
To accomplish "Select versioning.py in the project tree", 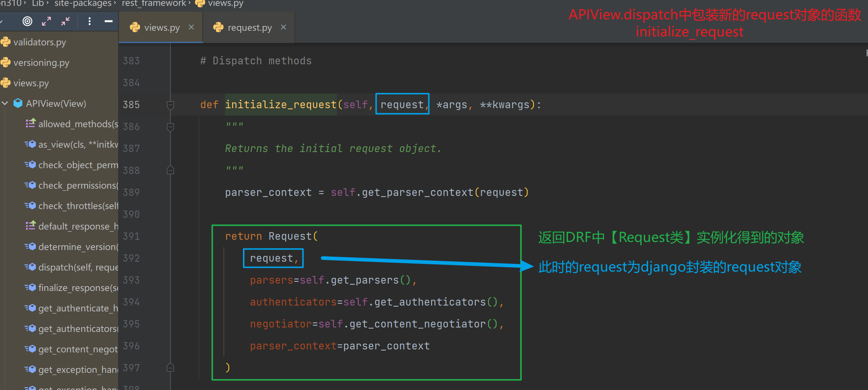I will 41,63.
